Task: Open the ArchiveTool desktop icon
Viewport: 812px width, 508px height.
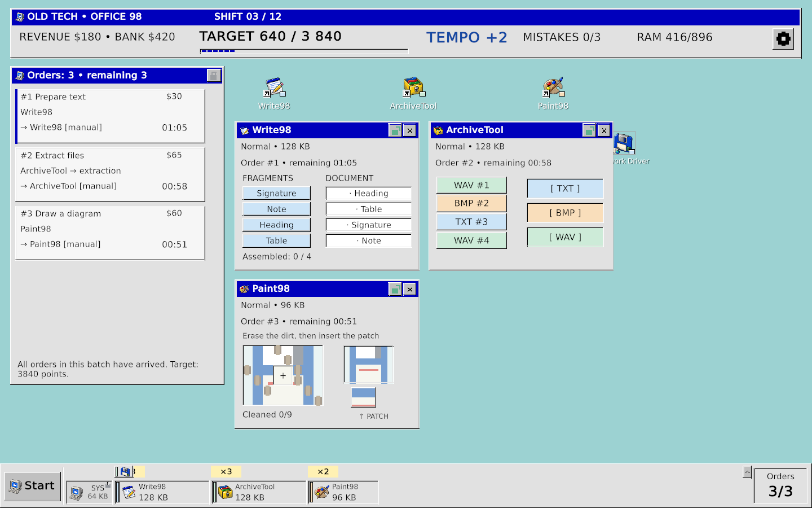Action: point(413,94)
